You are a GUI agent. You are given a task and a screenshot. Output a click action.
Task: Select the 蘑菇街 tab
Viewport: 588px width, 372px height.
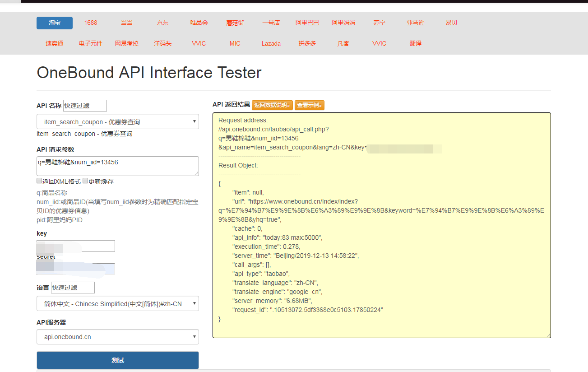click(x=235, y=23)
